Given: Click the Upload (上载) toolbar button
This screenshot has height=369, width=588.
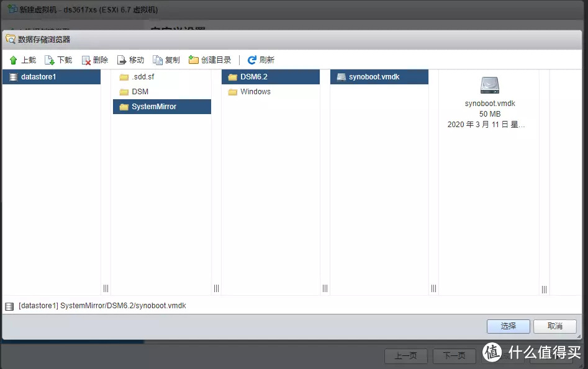Looking at the screenshot, I should pos(23,60).
